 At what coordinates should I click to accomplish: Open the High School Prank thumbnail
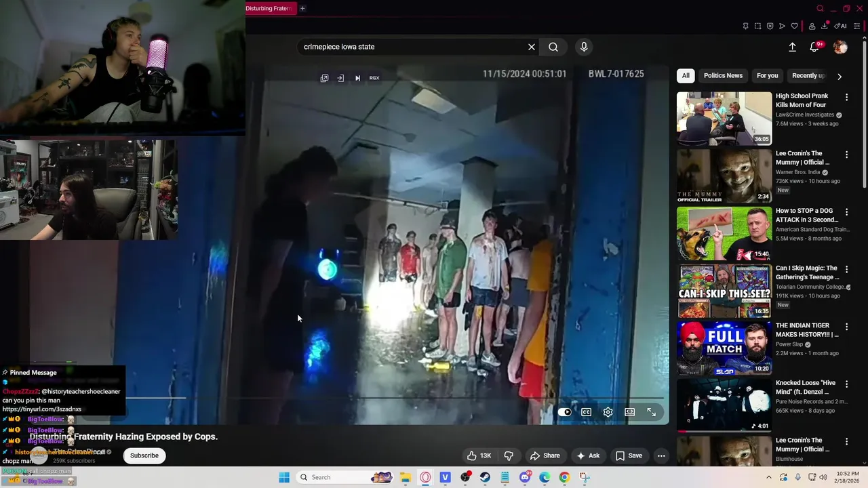point(724,119)
